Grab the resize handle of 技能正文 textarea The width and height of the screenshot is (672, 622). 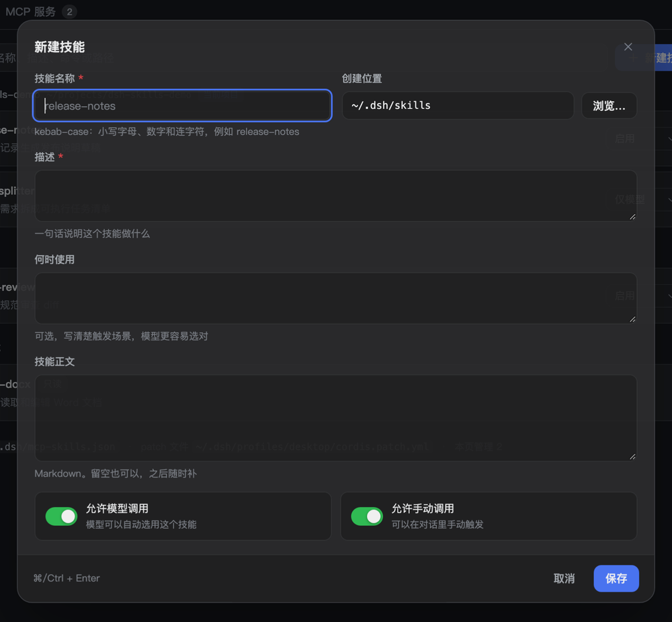point(632,457)
